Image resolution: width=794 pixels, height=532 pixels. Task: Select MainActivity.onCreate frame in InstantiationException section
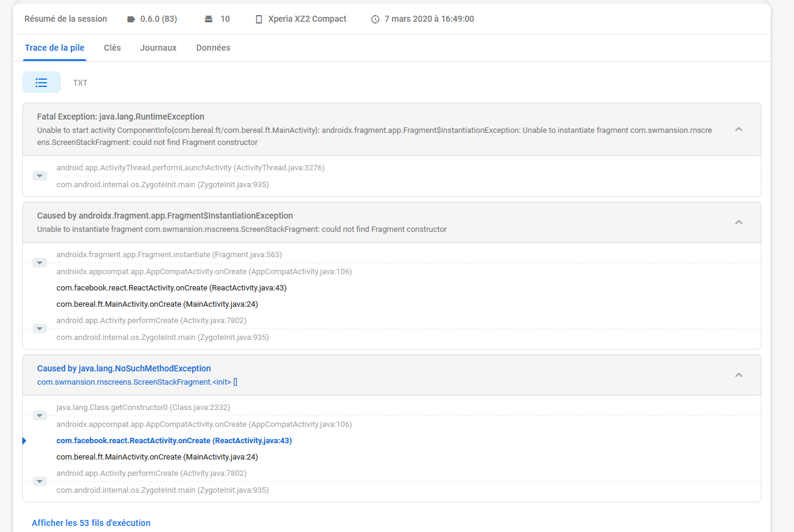coord(157,304)
